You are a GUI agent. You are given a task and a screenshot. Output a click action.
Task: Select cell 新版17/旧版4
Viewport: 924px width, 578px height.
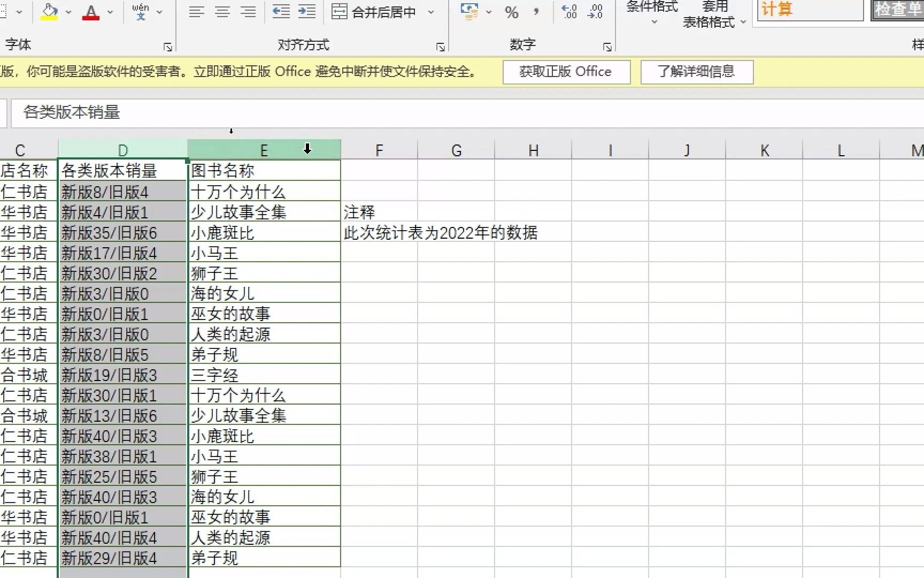122,253
